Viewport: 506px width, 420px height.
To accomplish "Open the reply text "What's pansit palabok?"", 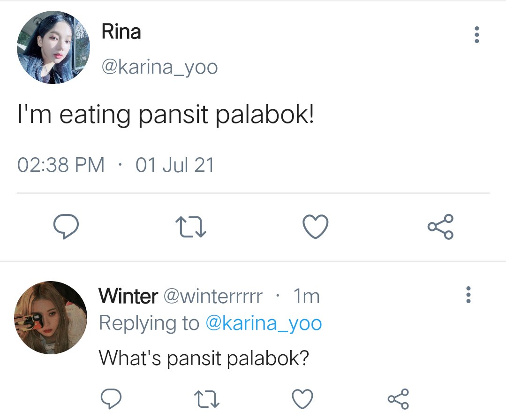I will pos(204,358).
